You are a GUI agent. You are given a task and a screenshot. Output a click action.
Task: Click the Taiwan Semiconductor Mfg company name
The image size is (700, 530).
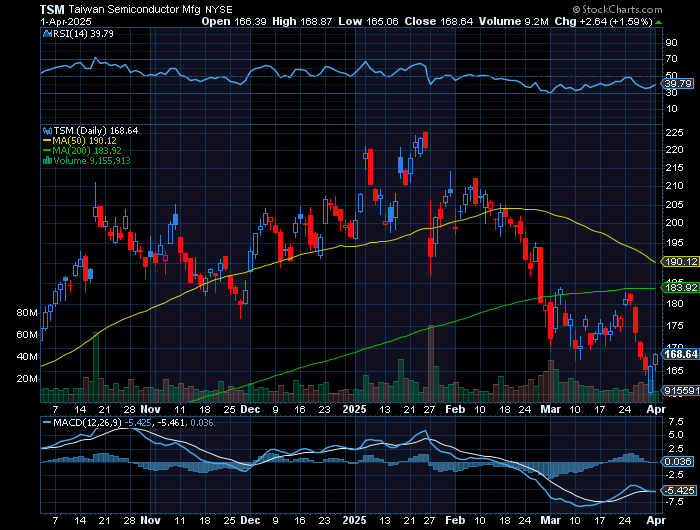[x=135, y=9]
